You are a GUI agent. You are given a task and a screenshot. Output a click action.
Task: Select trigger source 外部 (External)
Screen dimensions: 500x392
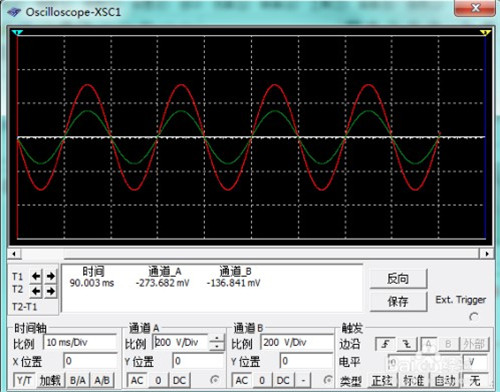click(474, 344)
